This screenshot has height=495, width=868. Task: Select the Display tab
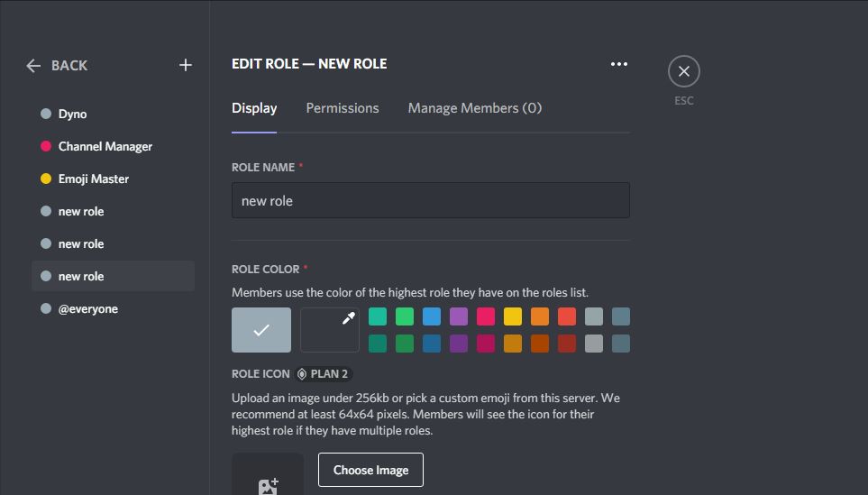(x=254, y=108)
